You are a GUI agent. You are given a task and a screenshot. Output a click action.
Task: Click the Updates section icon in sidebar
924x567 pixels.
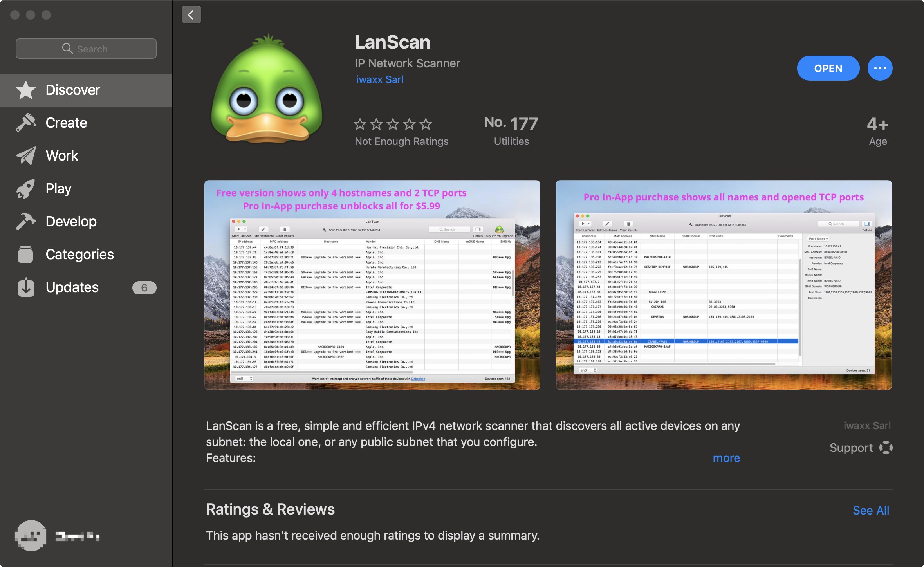pos(26,287)
